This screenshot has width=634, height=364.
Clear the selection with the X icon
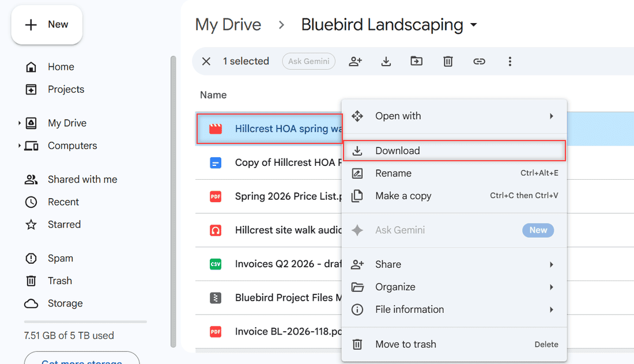click(x=206, y=62)
